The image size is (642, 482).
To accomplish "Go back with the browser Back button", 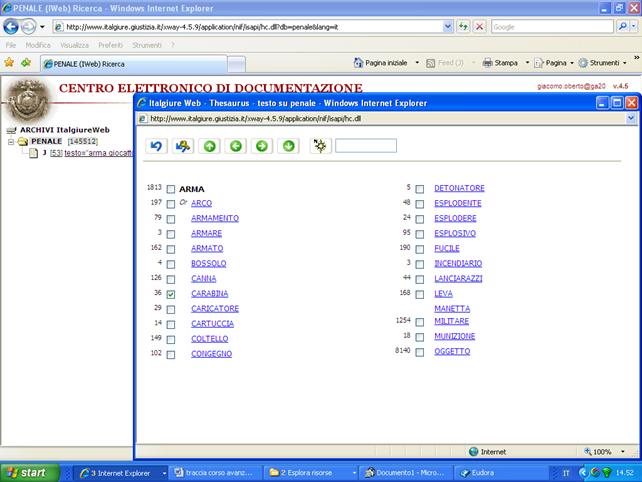I will (x=11, y=27).
